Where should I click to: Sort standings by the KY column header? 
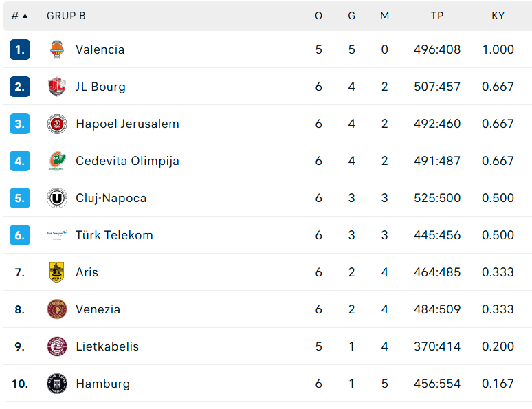(498, 16)
